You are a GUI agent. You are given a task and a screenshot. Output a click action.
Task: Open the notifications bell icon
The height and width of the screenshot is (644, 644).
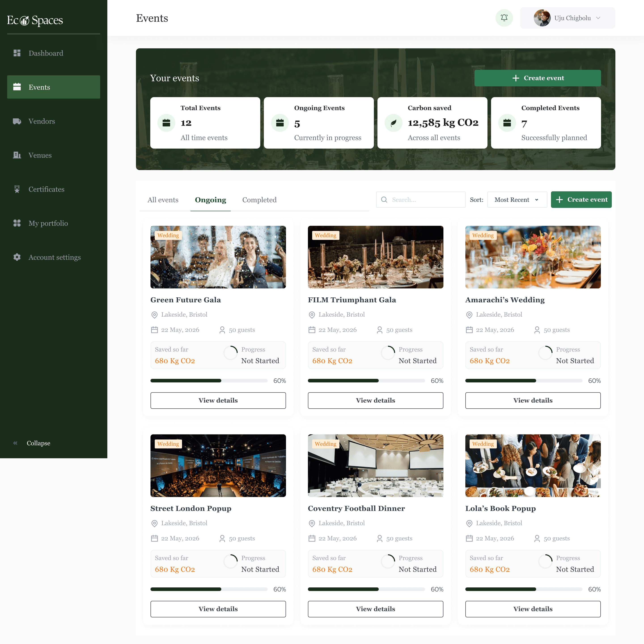coord(504,18)
